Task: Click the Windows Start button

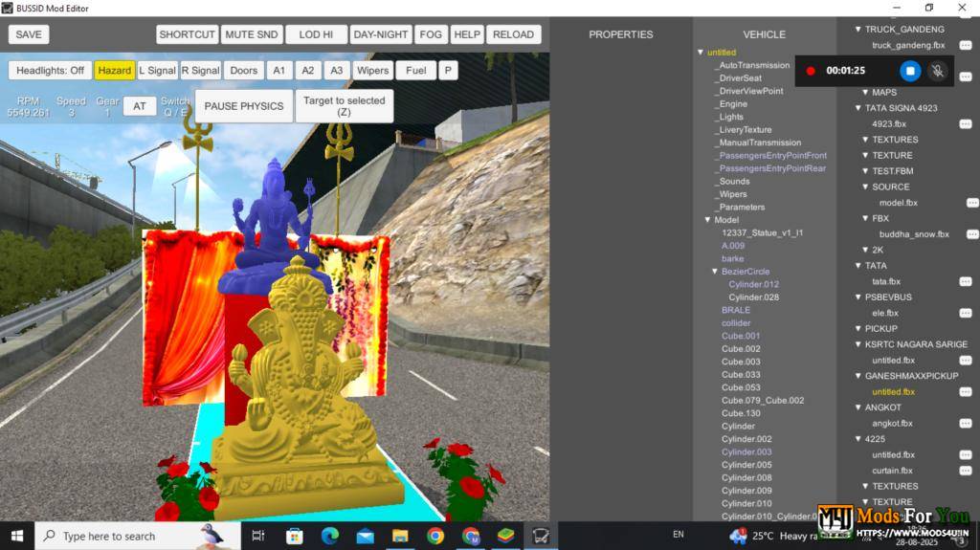Action: tap(17, 536)
